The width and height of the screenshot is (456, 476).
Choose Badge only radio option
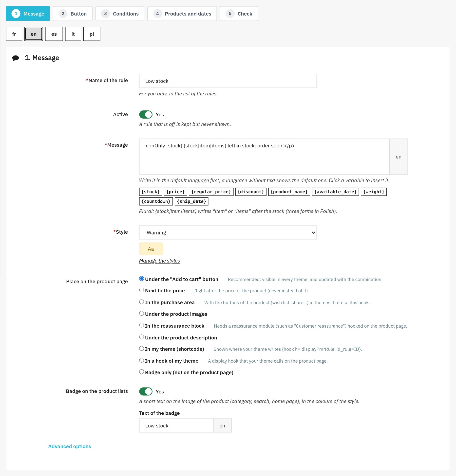click(142, 372)
